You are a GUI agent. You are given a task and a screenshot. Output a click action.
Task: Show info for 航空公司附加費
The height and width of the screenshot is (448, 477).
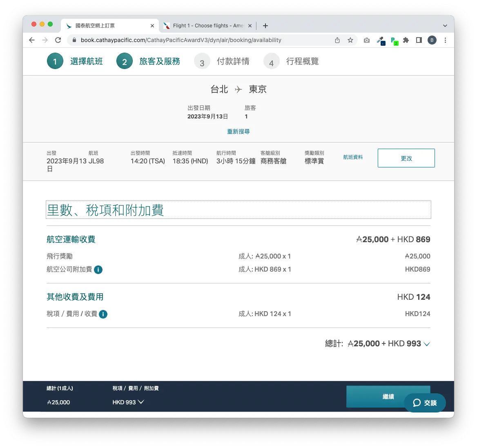tap(98, 270)
